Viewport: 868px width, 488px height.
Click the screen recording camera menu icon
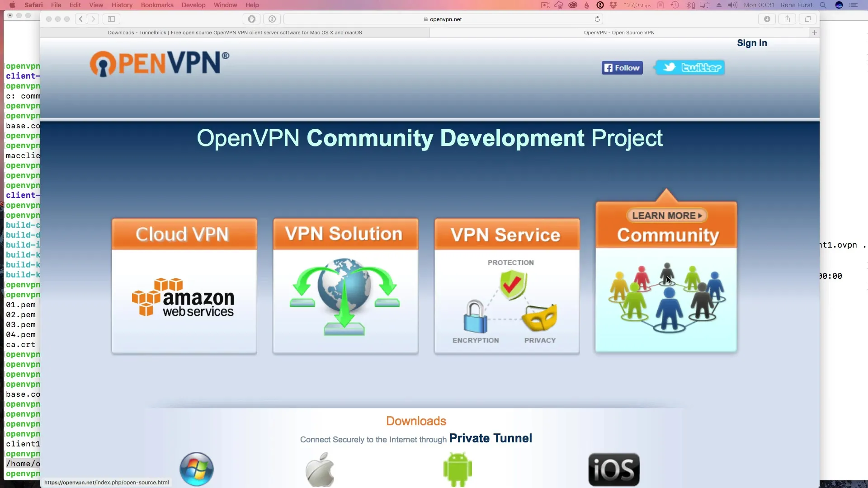(546, 5)
